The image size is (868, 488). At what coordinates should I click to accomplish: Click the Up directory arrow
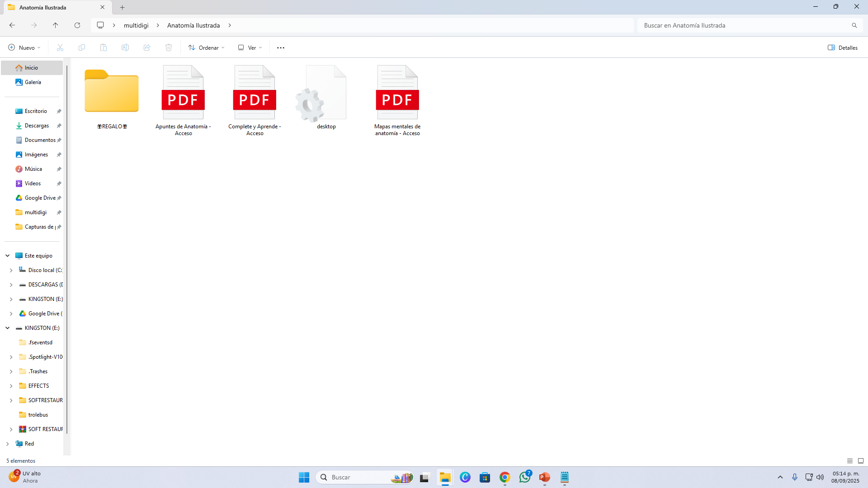tap(56, 25)
